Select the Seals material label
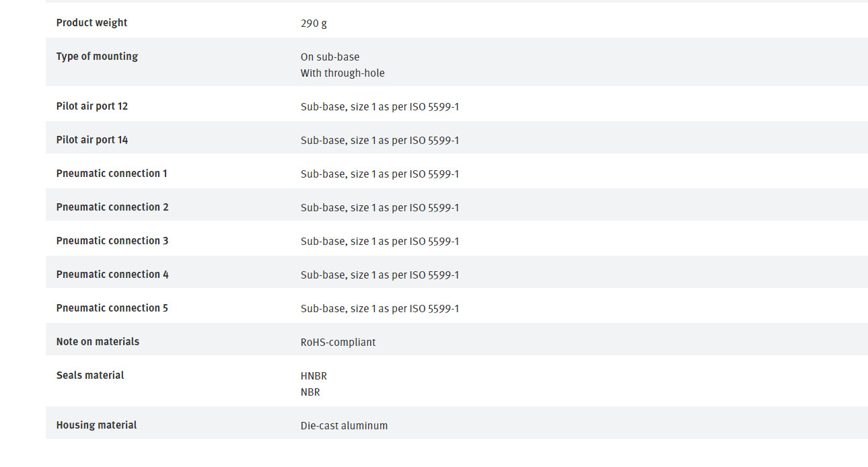This screenshot has height=467, width=868. (90, 375)
